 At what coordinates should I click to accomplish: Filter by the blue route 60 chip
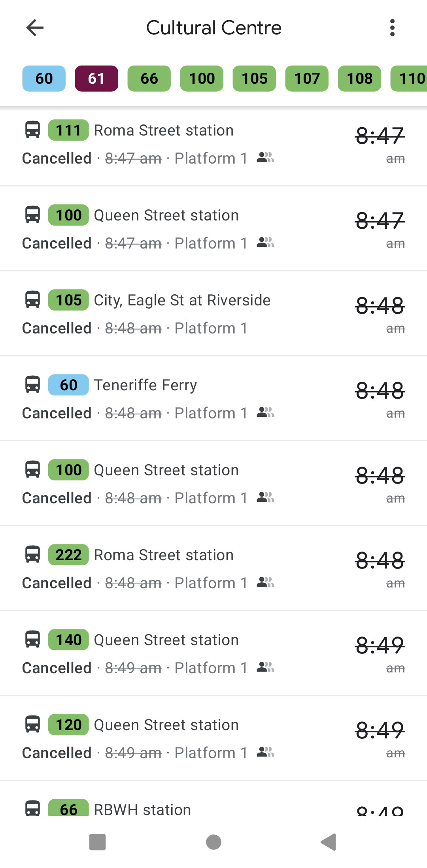(x=44, y=78)
